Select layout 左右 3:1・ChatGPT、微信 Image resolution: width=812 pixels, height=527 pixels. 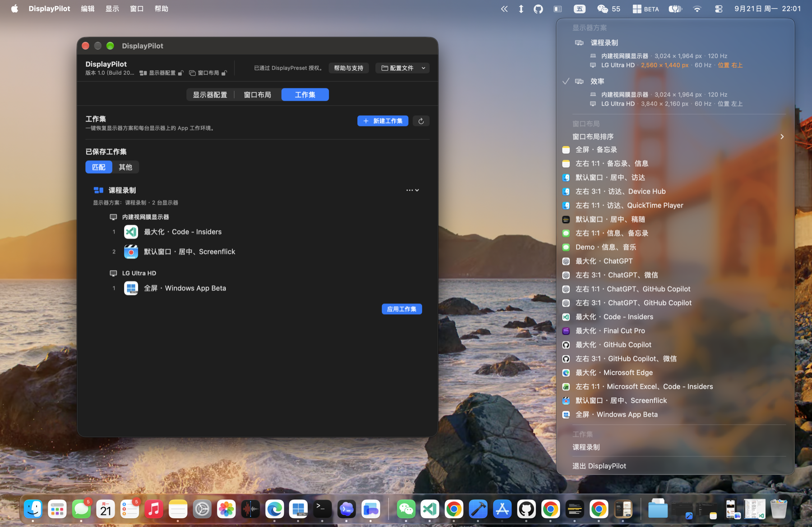coord(675,275)
